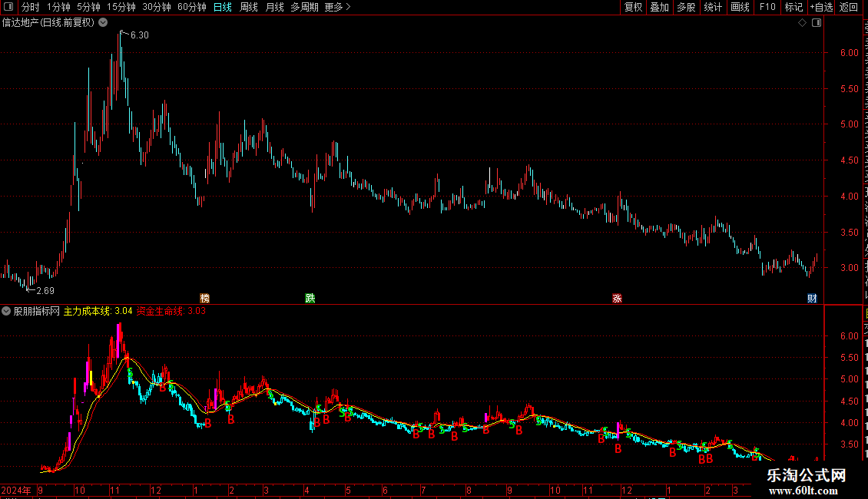Expand the 股朋指标网 indicator dropdown
Screen dimensions: 868x499
tap(6, 311)
